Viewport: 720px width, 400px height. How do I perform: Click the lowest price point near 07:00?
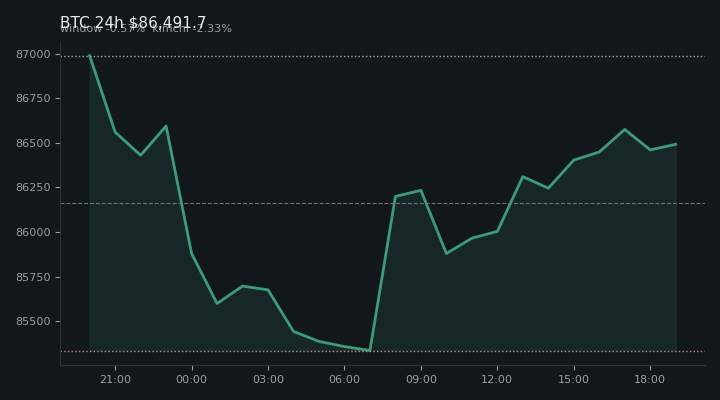(370, 350)
